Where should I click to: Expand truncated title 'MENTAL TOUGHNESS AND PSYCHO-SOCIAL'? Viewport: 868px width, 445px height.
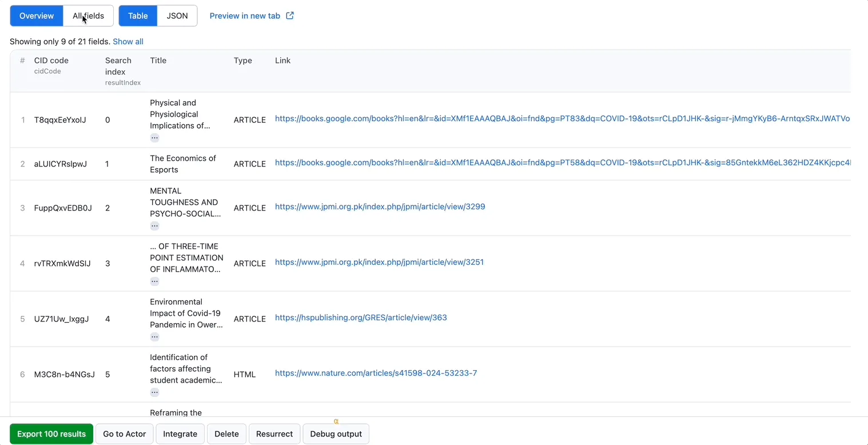154,226
